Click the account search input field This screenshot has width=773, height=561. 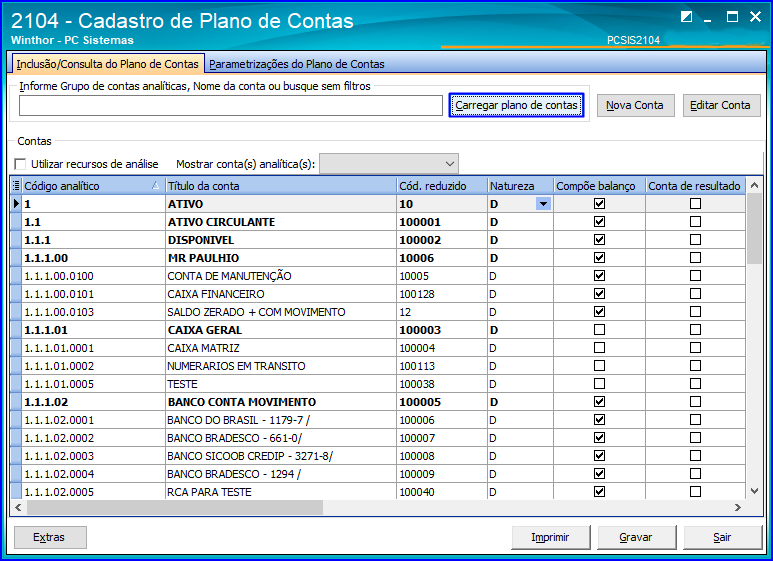point(231,105)
